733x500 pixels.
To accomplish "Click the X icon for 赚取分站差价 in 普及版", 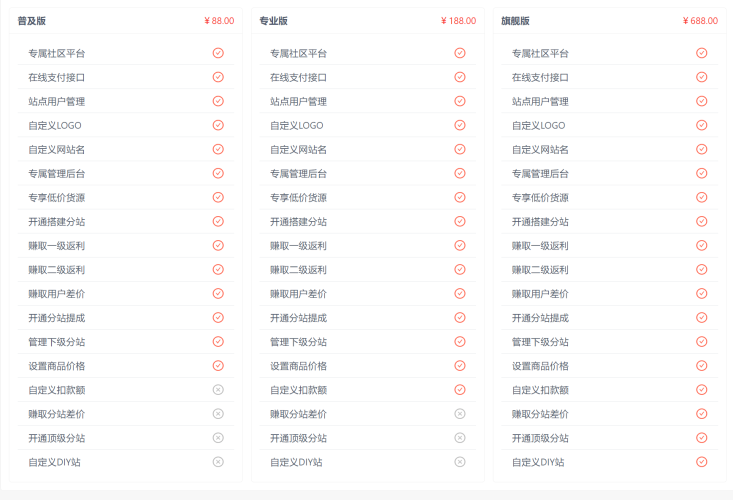I will [x=218, y=414].
